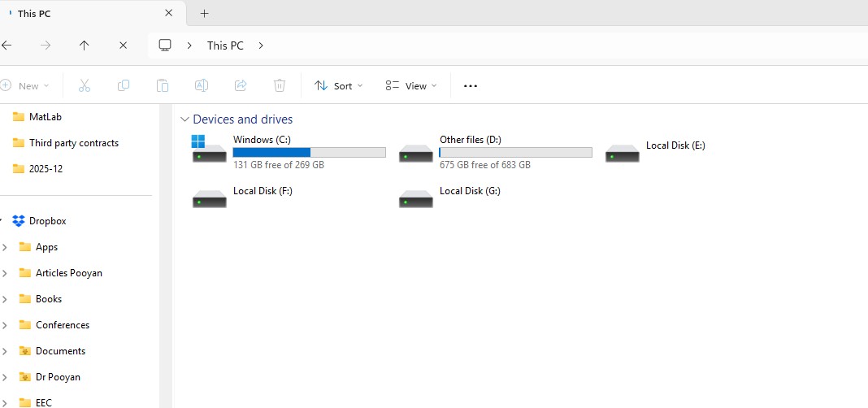Viewport: 868px width, 408px height.
Task: Click the Paste clipboard icon
Action: tap(163, 85)
